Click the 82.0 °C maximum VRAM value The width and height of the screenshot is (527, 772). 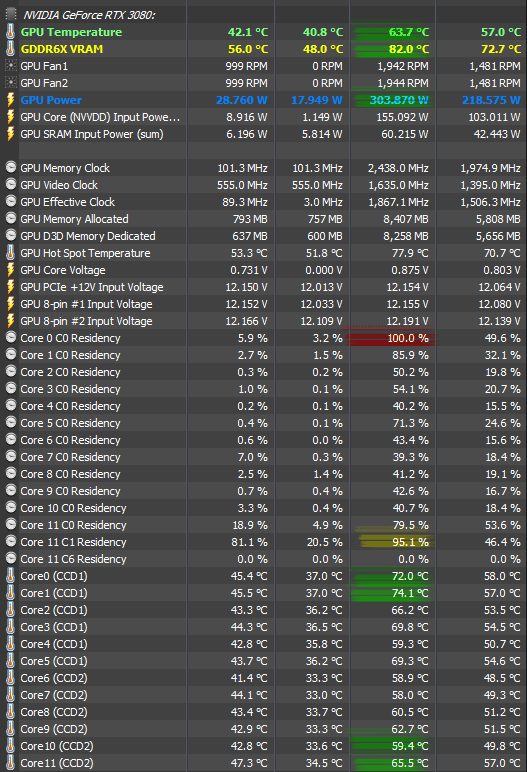[x=409, y=49]
